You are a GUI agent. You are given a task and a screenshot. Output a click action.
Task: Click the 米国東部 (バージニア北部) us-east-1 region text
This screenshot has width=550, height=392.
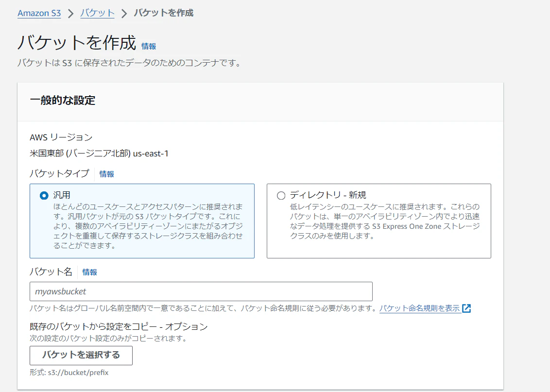click(x=99, y=153)
